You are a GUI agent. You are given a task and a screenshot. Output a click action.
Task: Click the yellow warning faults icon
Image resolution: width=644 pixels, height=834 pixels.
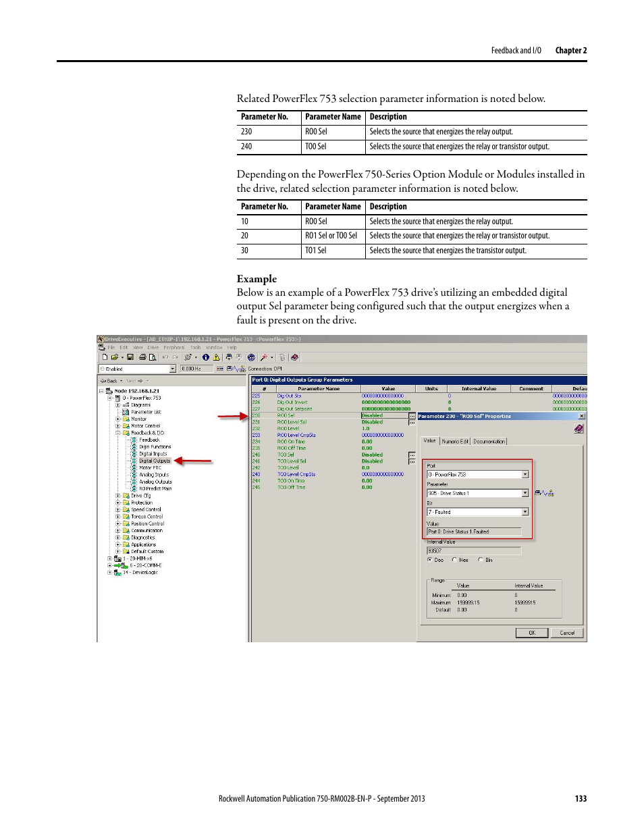coord(216,357)
